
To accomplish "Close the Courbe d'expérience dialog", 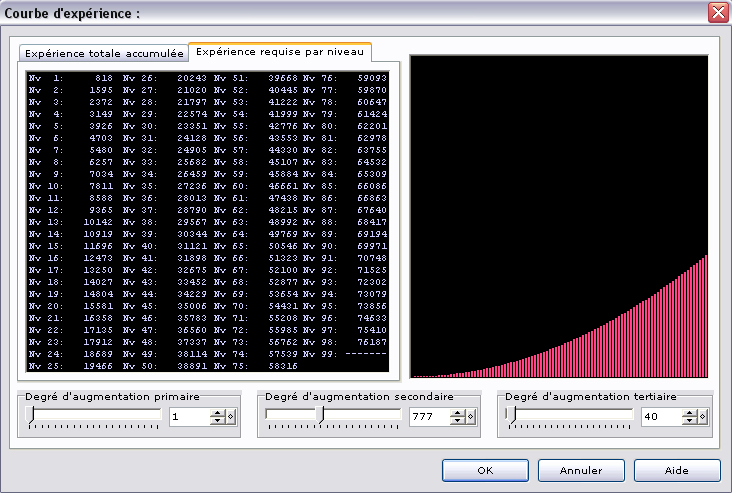I will [717, 14].
